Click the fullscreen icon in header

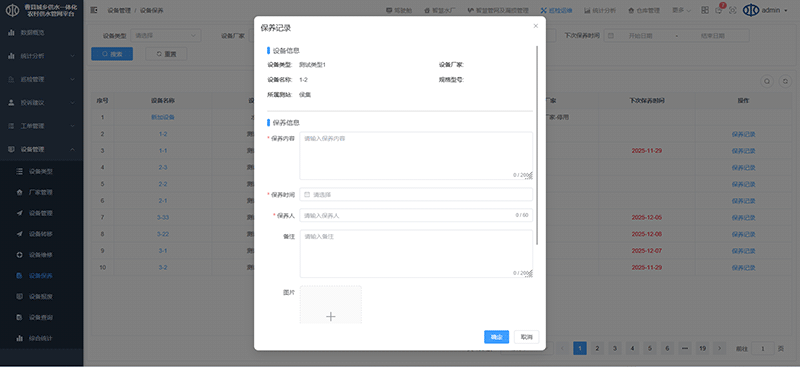coord(733,10)
